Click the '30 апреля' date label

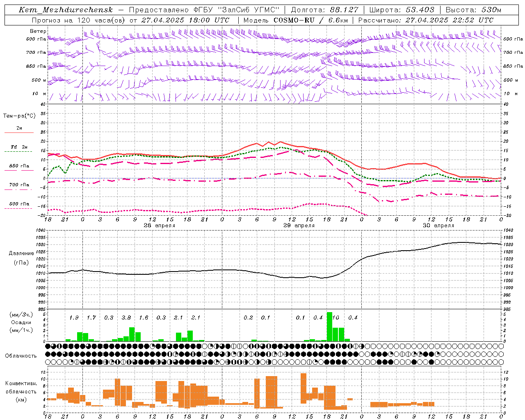pyautogui.click(x=438, y=226)
